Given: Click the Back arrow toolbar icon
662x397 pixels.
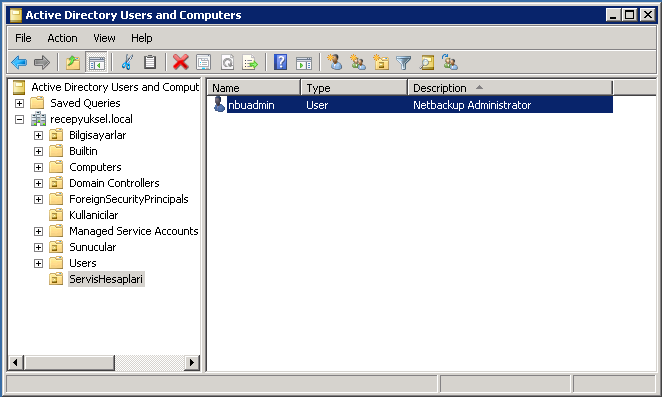Looking at the screenshot, I should pos(19,63).
